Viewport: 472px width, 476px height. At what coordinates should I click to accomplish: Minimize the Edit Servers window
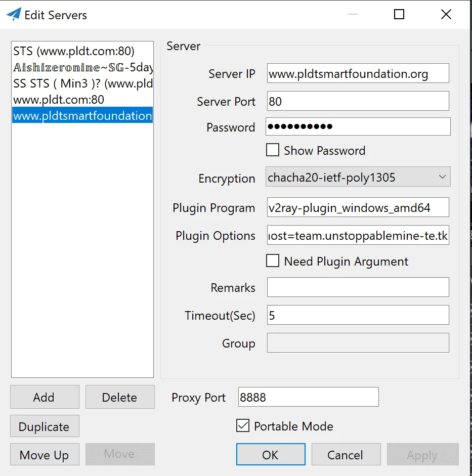[x=353, y=14]
